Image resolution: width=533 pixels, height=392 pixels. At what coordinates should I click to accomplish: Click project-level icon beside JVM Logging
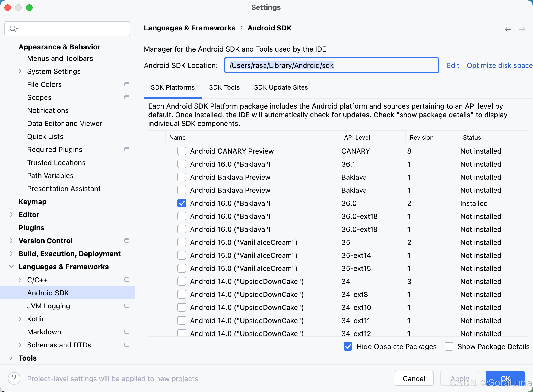point(126,306)
